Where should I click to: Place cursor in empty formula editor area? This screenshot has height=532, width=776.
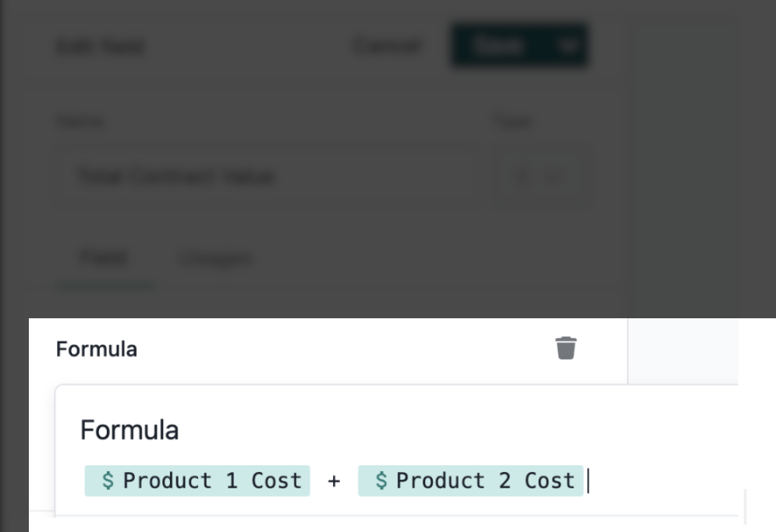[663, 481]
